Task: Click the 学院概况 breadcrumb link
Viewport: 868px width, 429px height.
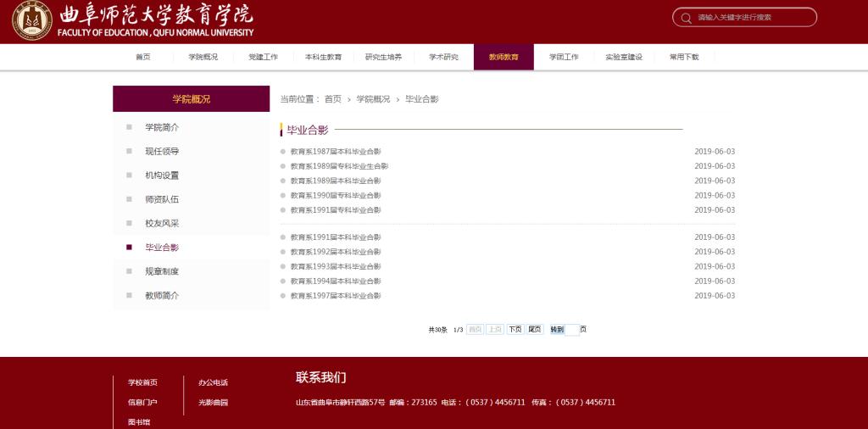Action: [x=373, y=99]
